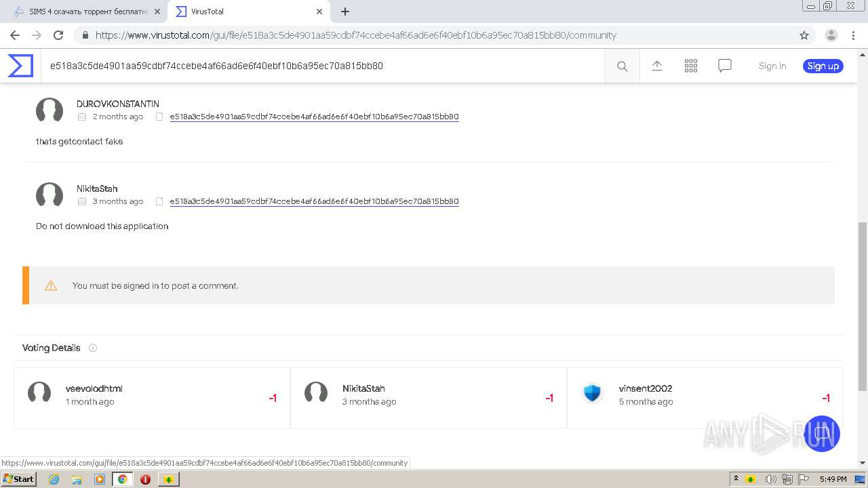Open NikitaStah voter card in Voting Details
The width and height of the screenshot is (868, 488).
click(429, 398)
